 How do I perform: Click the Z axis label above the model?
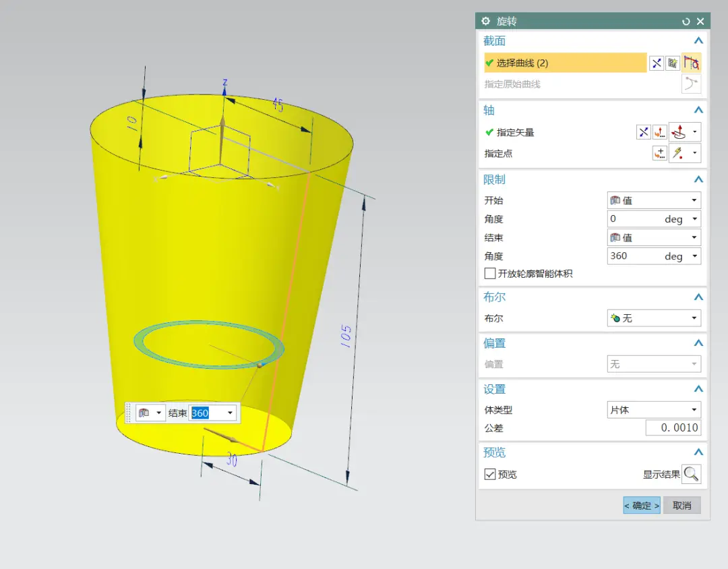[x=224, y=82]
